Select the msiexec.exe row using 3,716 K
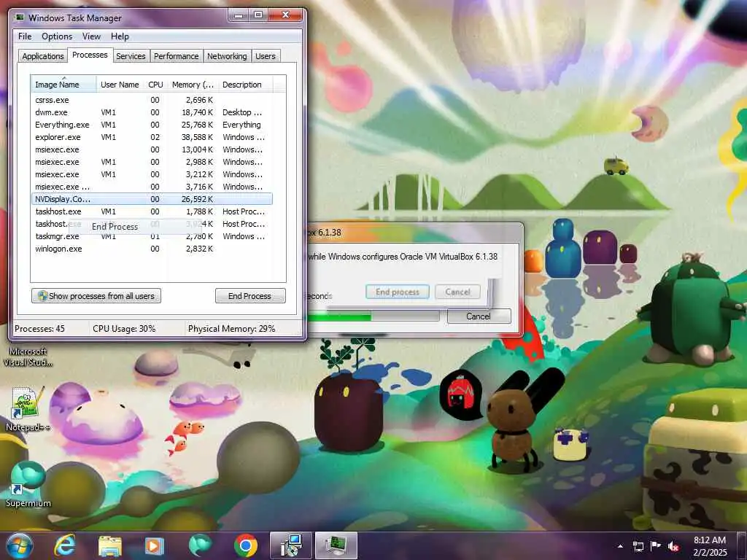Screen dimensions: 747x560 coord(152,187)
